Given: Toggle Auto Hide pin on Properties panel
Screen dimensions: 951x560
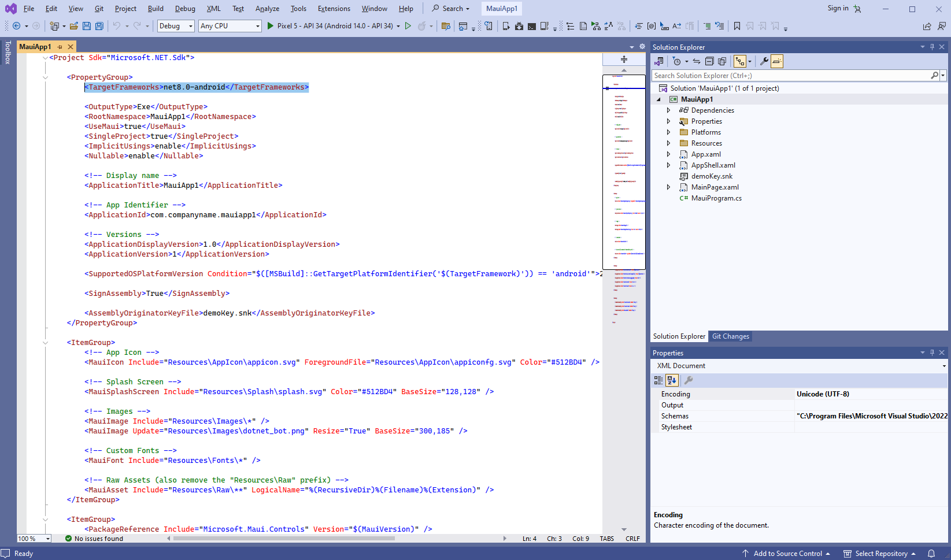Looking at the screenshot, I should click(x=933, y=353).
